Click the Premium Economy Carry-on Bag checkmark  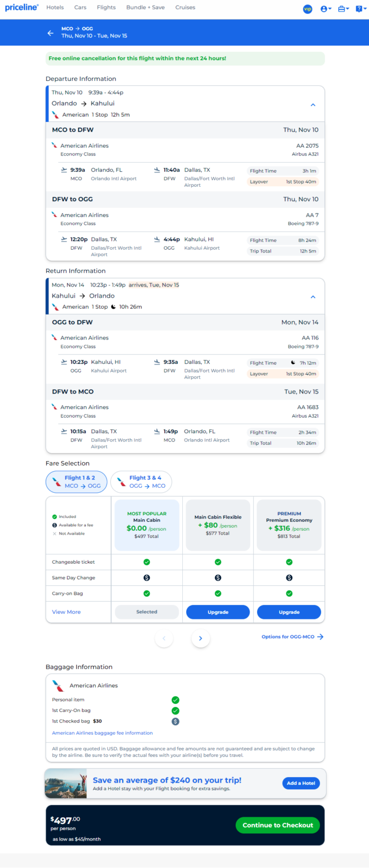[x=289, y=594]
